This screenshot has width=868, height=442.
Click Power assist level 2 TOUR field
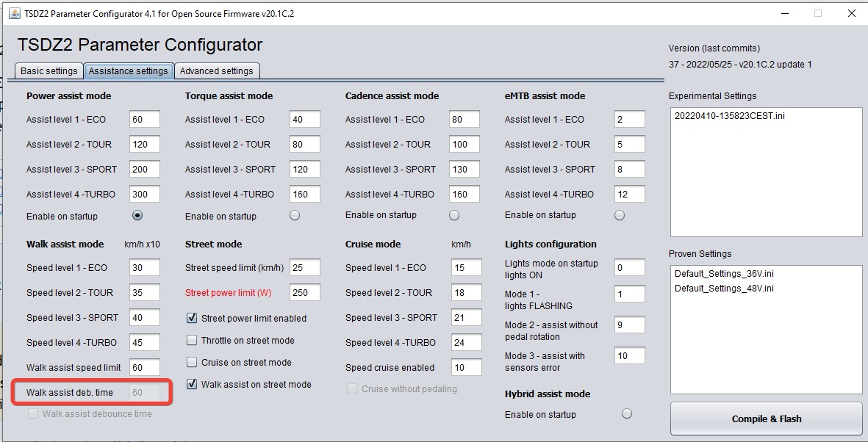pyautogui.click(x=145, y=145)
